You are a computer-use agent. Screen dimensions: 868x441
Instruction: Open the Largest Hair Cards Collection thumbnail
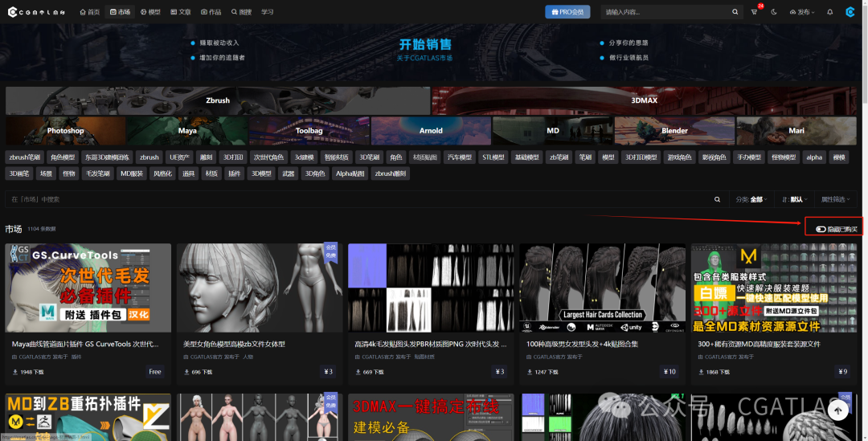tap(602, 288)
